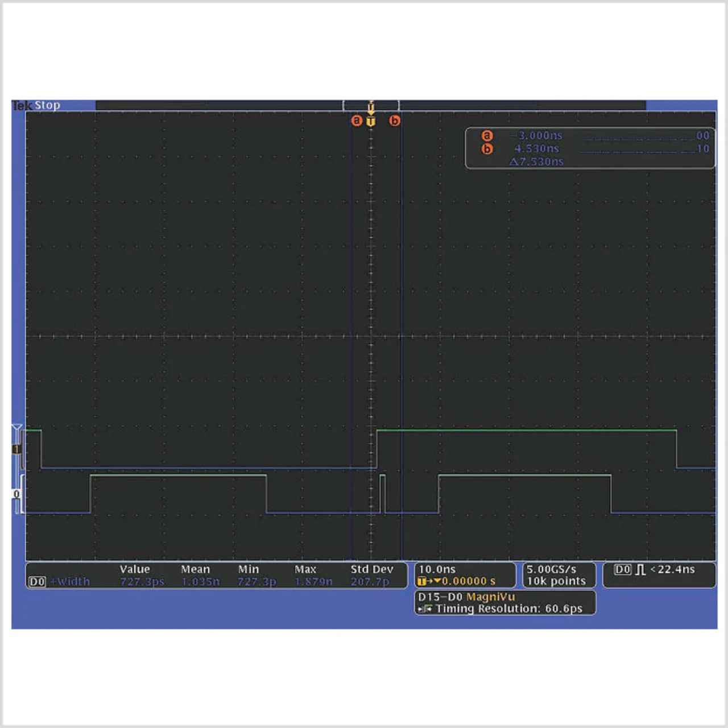This screenshot has height=728, width=728.
Task: Open the 10.0ns horizontal scale readout
Action: click(x=437, y=569)
